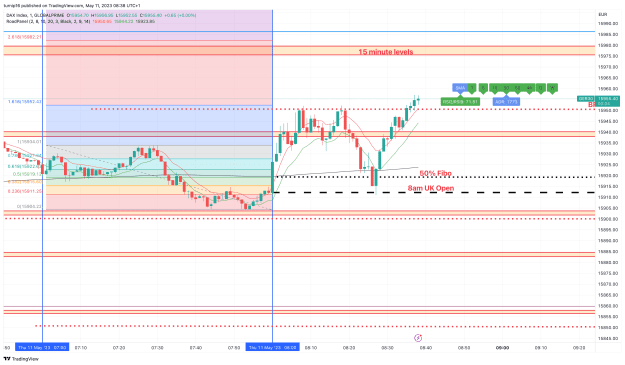Select the green '5' timeframe tag
The height and width of the screenshot is (365, 625).
pos(483,88)
